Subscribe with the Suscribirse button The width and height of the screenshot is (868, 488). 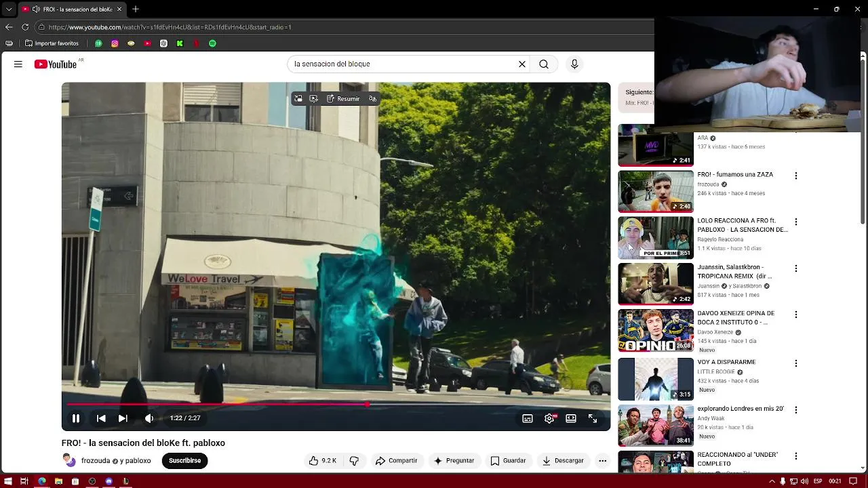click(184, 461)
